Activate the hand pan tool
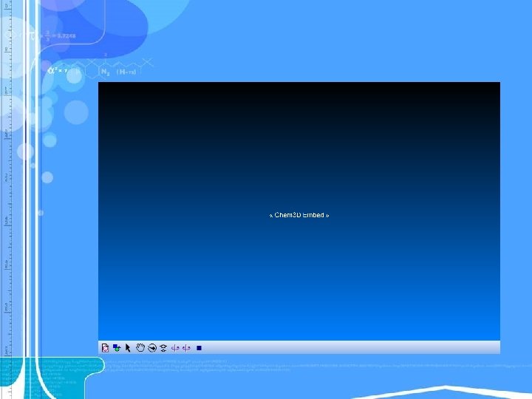 pos(140,348)
